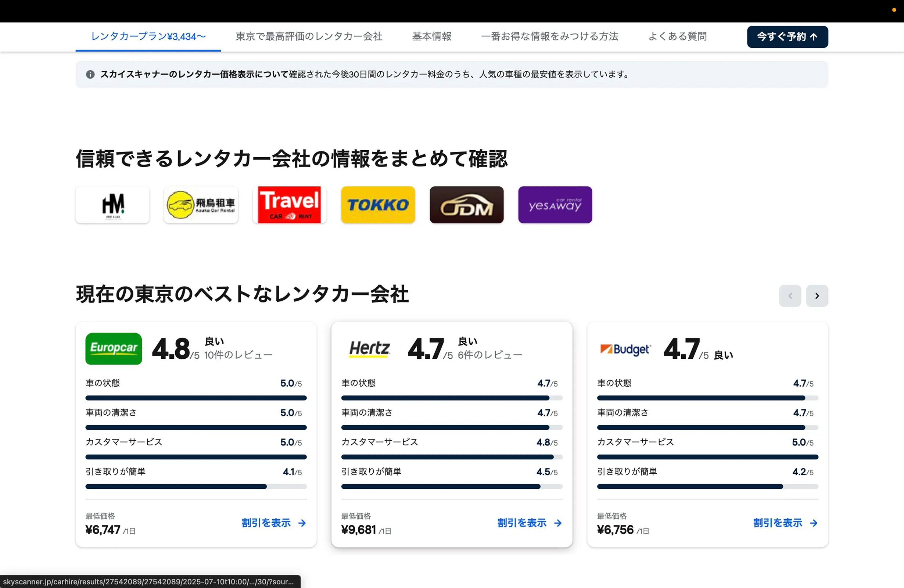Click the Hertz 4.7 overall rating score

click(426, 349)
